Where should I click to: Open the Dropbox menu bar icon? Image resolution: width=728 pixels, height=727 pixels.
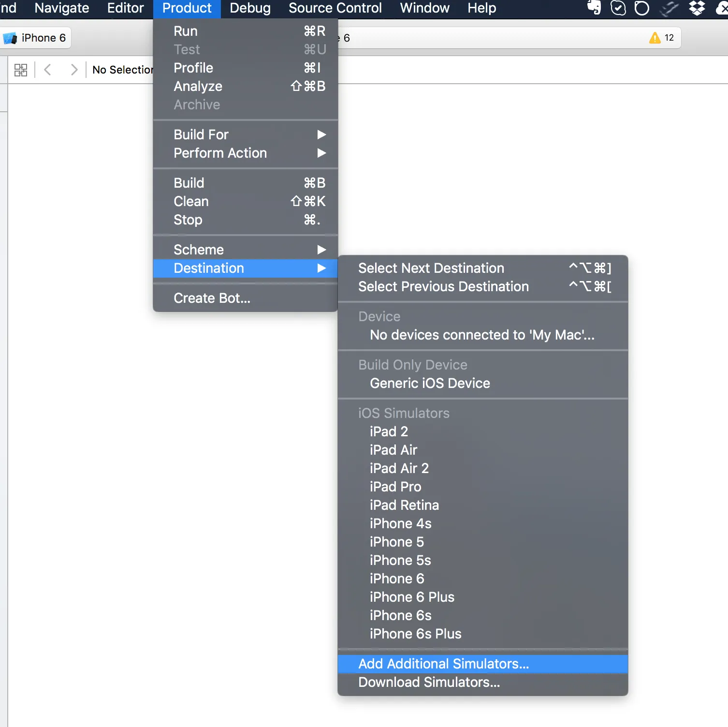(697, 8)
